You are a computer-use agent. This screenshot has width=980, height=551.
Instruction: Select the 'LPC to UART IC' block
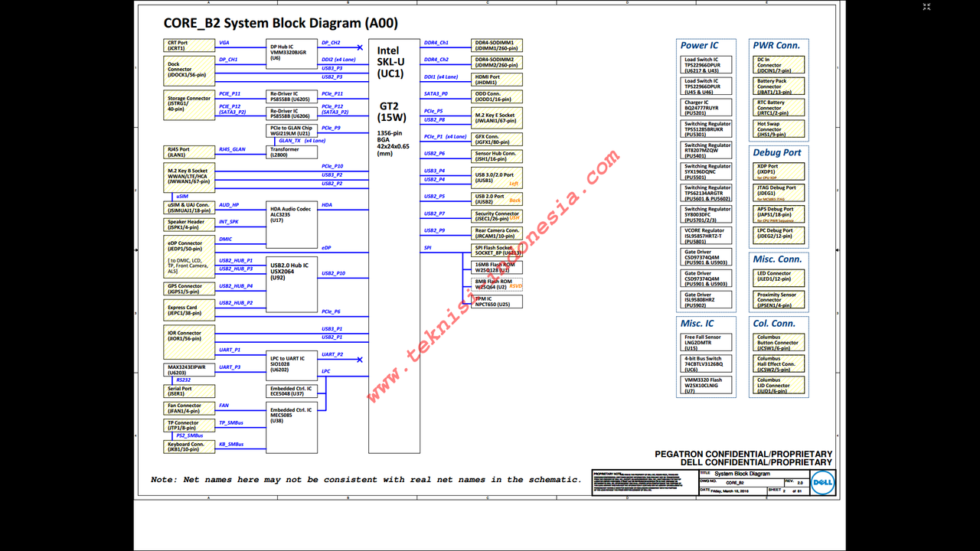pyautogui.click(x=292, y=367)
